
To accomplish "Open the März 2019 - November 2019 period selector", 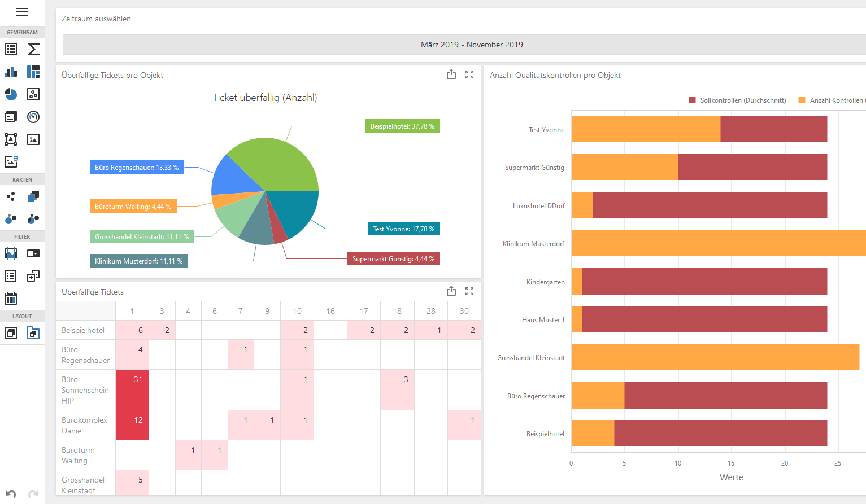I will click(x=471, y=45).
